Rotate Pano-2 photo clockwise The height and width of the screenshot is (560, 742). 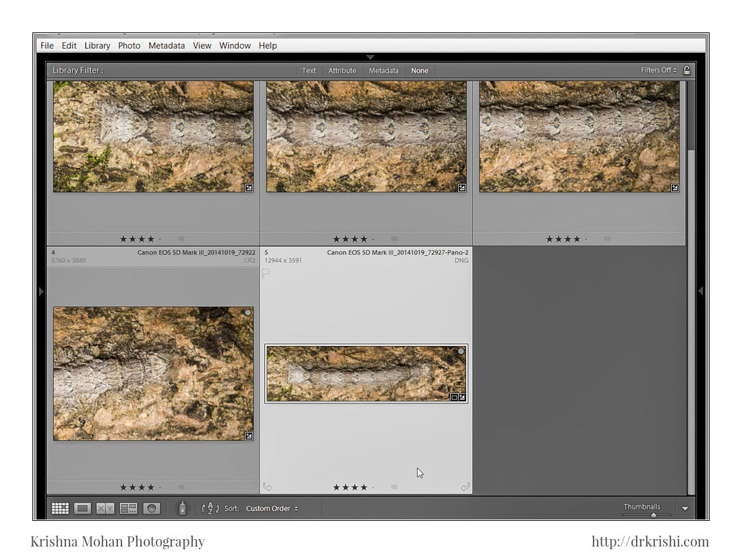[x=465, y=486]
